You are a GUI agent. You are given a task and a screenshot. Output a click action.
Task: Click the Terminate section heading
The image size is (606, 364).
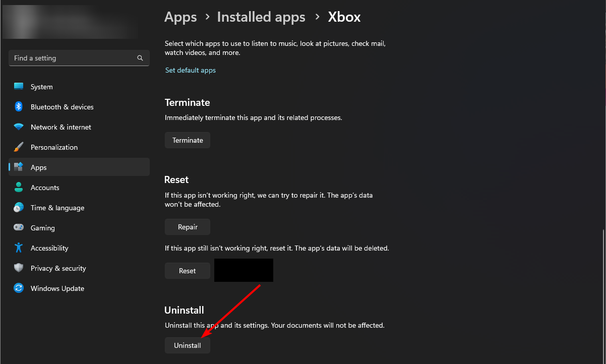tap(188, 102)
